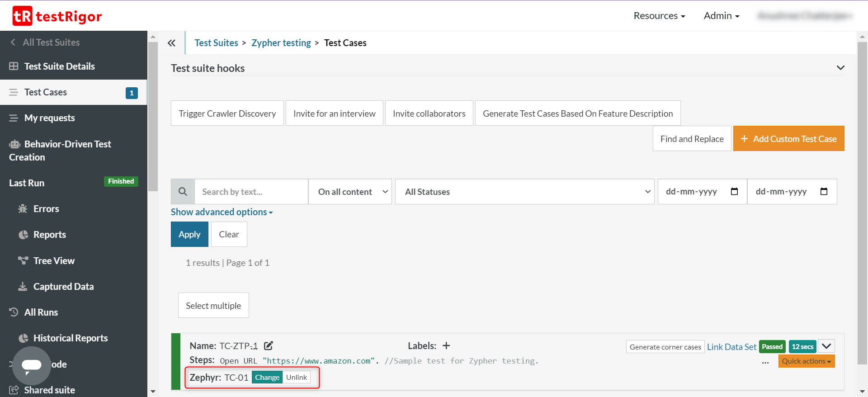Expand Show advanced options
This screenshot has height=397, width=868.
tap(222, 212)
